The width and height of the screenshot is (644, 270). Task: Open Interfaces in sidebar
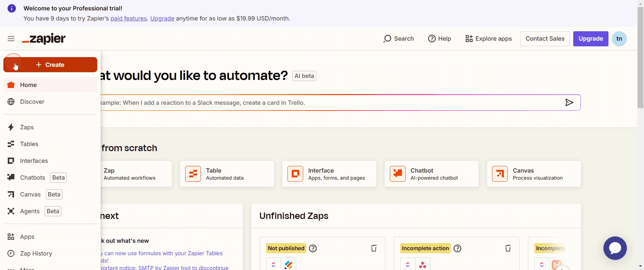click(x=50, y=161)
